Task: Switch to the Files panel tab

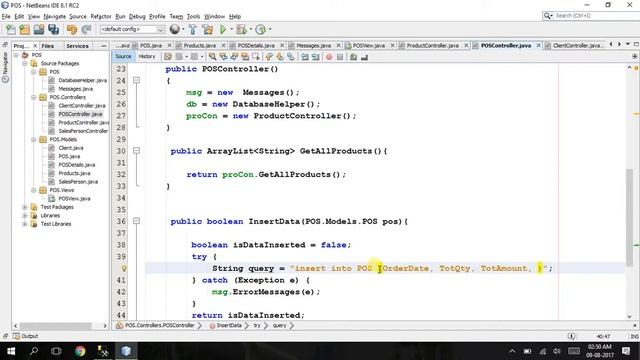Action: point(48,46)
